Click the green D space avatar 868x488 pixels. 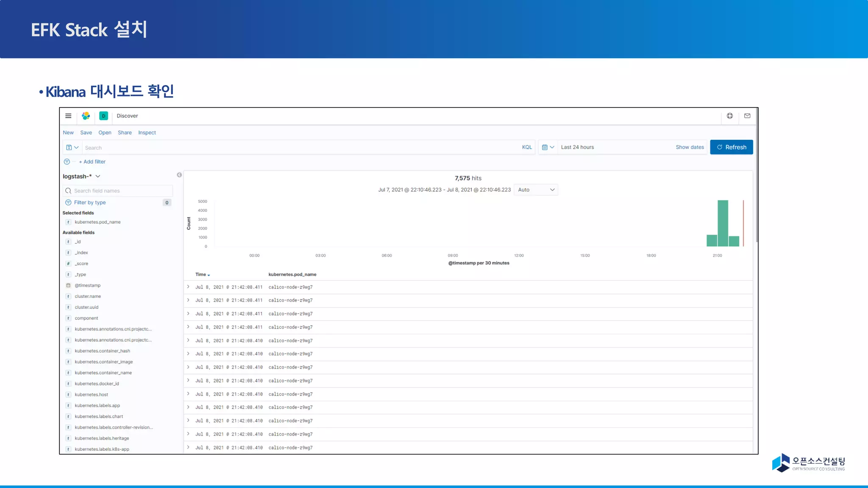point(103,116)
